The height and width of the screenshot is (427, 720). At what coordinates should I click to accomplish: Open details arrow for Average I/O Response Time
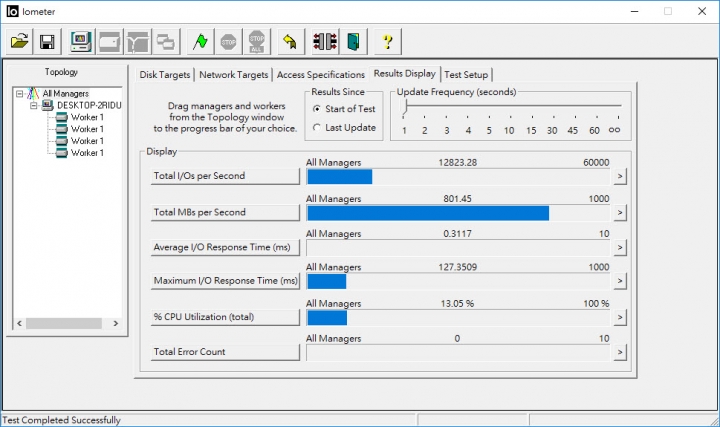coord(620,248)
